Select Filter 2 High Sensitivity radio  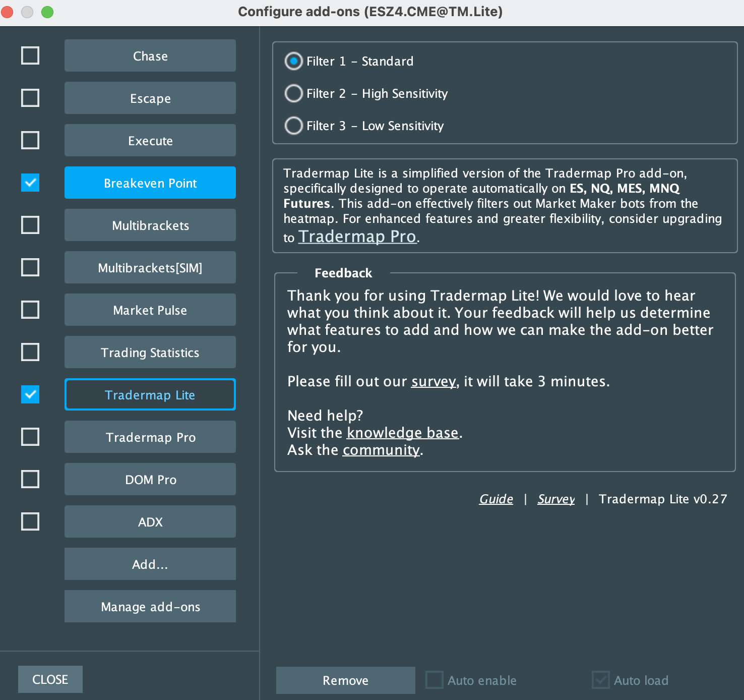(x=294, y=93)
